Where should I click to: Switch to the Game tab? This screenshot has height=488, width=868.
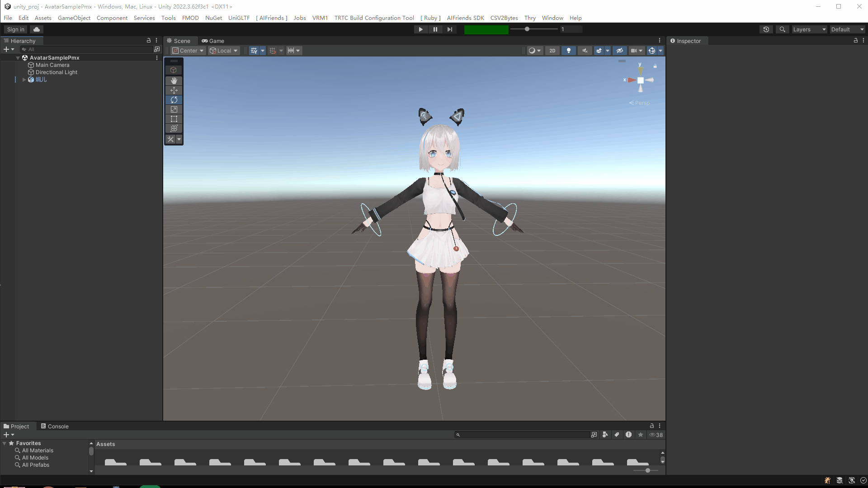[x=213, y=41]
